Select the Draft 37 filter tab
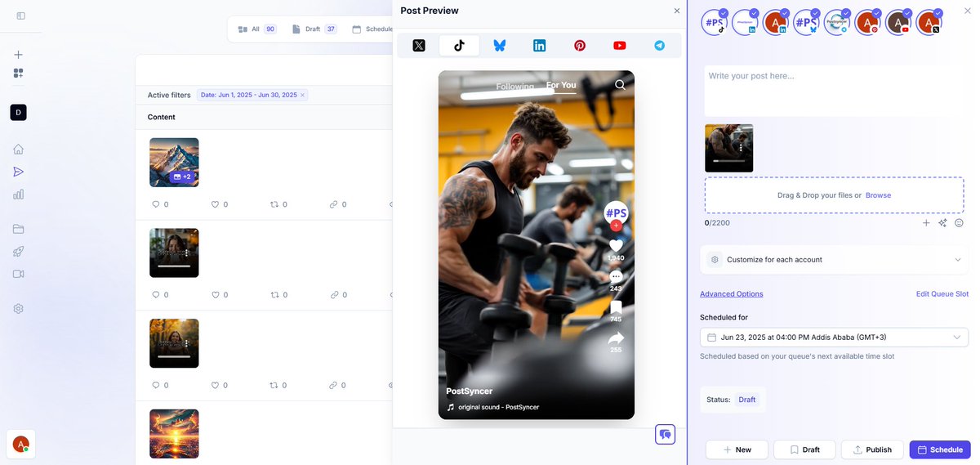980x465 pixels. (314, 29)
